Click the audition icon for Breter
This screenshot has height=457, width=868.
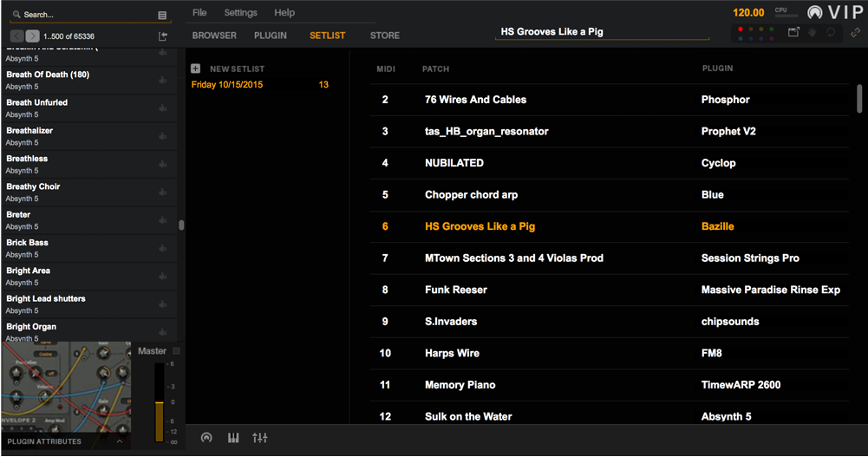[x=163, y=220]
